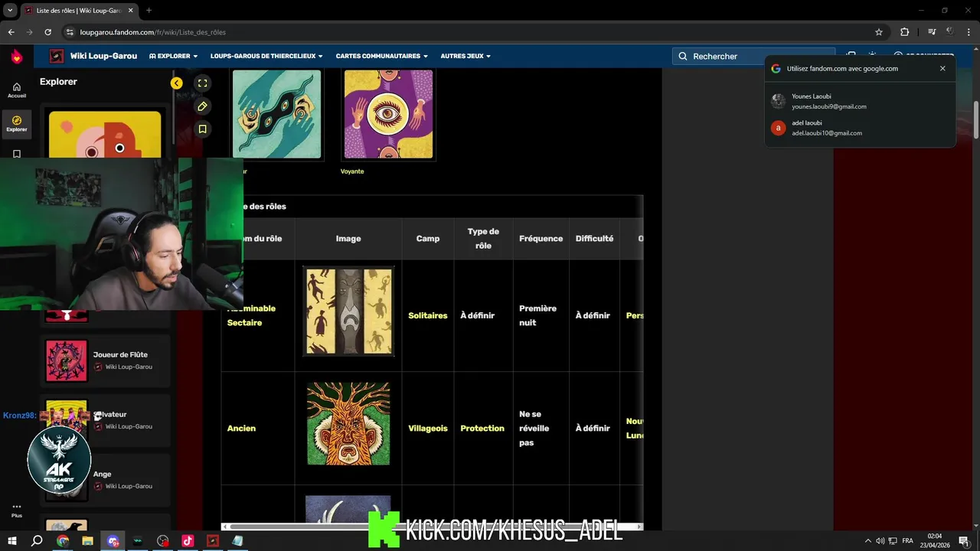The width and height of the screenshot is (980, 551).
Task: Choose the Younes Laoubi Google account
Action: 860,101
